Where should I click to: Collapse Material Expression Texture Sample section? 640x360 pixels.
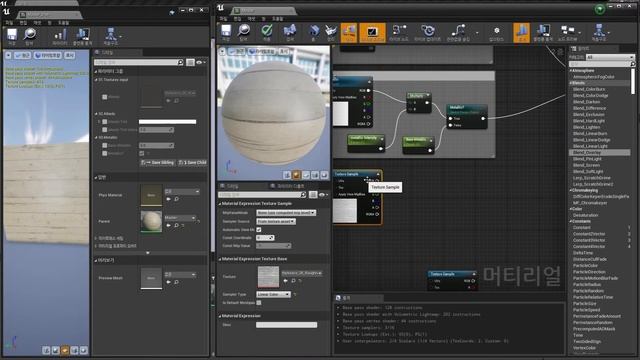pyautogui.click(x=220, y=204)
